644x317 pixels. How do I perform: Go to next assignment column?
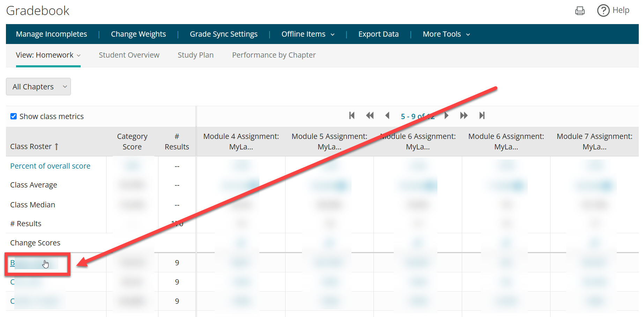point(446,116)
